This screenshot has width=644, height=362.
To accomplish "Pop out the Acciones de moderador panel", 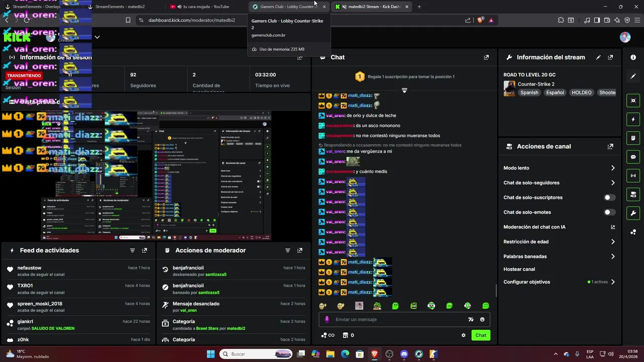I will (x=300, y=250).
